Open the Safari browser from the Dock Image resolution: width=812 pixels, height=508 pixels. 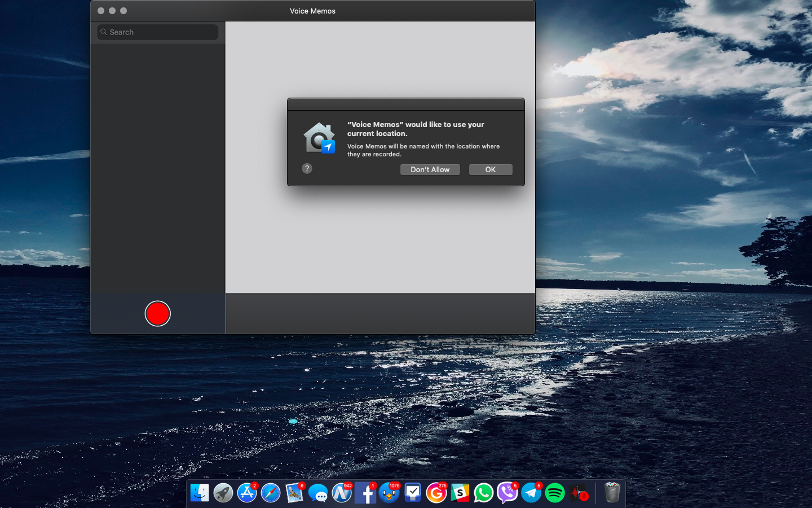[271, 493]
